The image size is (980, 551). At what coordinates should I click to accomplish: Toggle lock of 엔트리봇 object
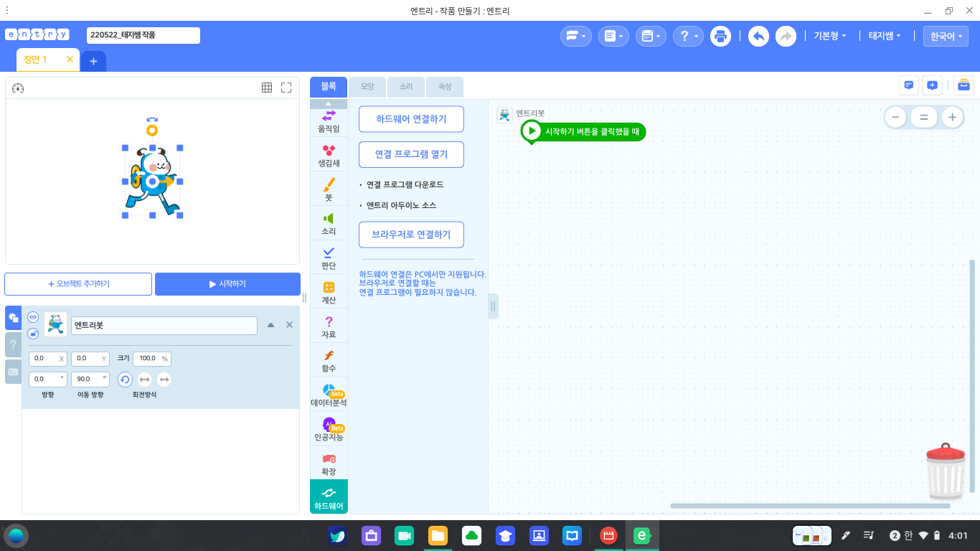(x=33, y=334)
